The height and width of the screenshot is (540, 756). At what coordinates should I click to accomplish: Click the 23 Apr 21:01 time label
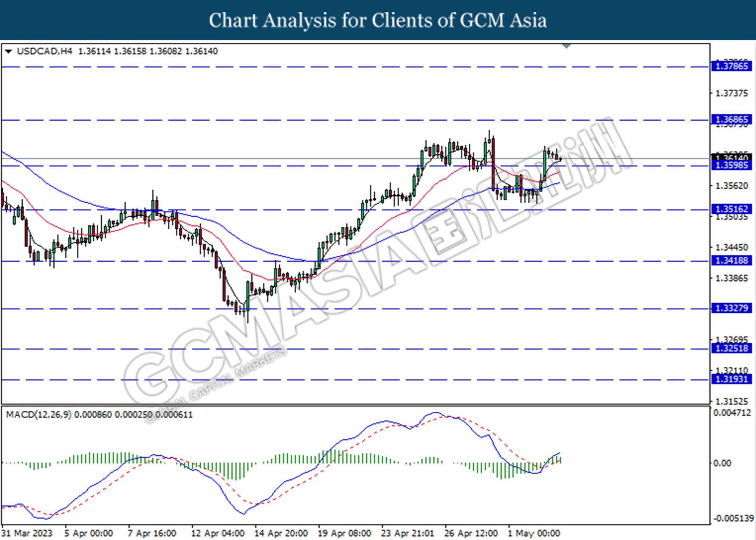407,533
